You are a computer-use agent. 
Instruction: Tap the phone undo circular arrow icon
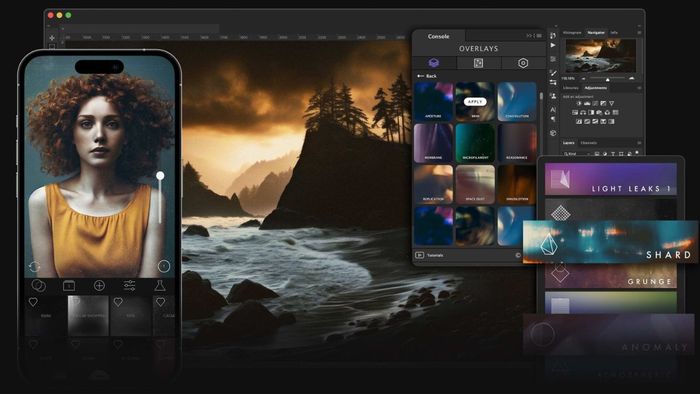coord(34,267)
